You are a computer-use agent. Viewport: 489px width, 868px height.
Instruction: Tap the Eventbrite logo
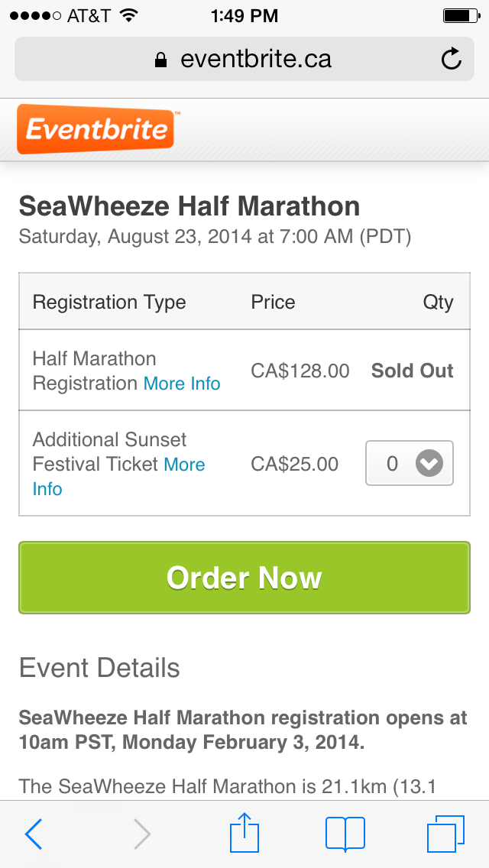(x=96, y=129)
